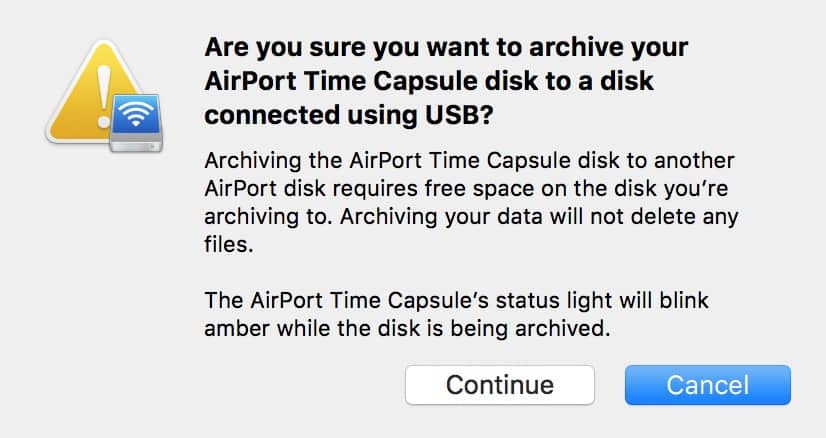This screenshot has width=826, height=438.
Task: Click the heading line "connected using USB?"
Action: tap(347, 115)
